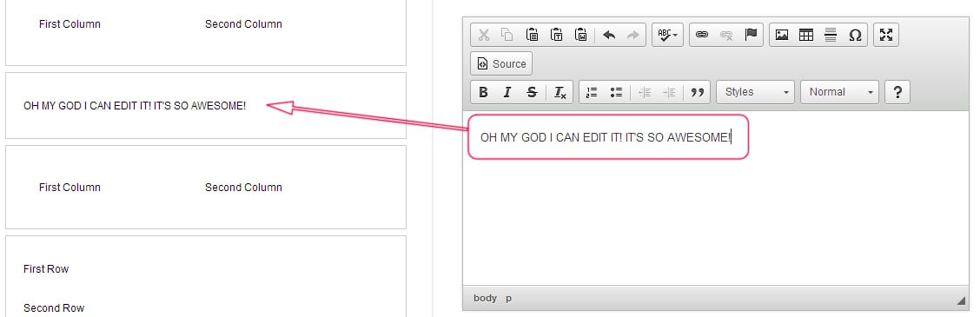
Task: Toggle block quote formatting
Action: pos(697,92)
